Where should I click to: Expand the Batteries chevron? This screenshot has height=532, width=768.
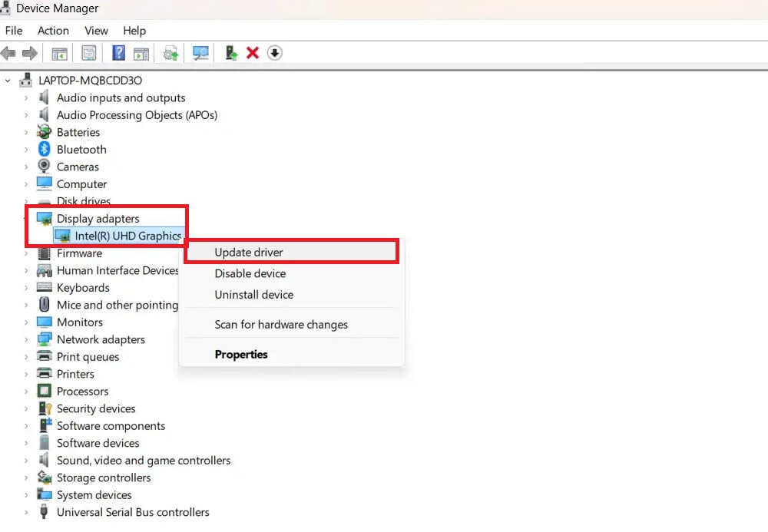[x=26, y=132]
